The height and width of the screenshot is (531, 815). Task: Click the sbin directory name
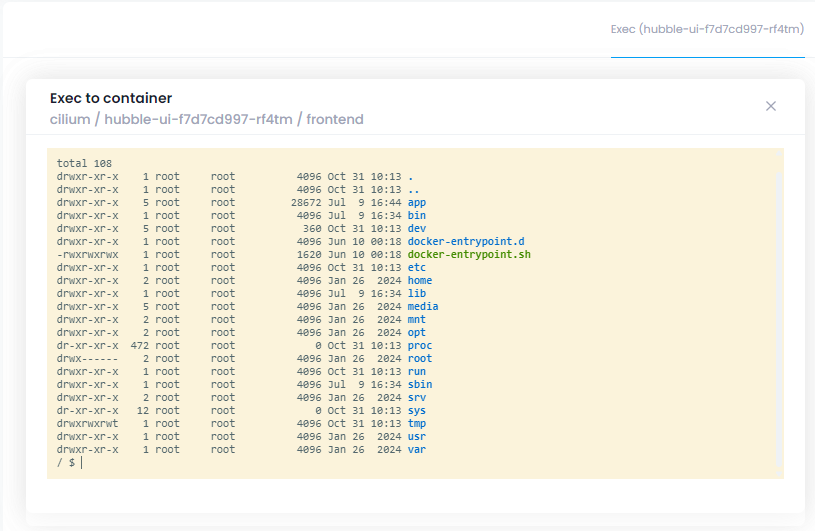[420, 385]
